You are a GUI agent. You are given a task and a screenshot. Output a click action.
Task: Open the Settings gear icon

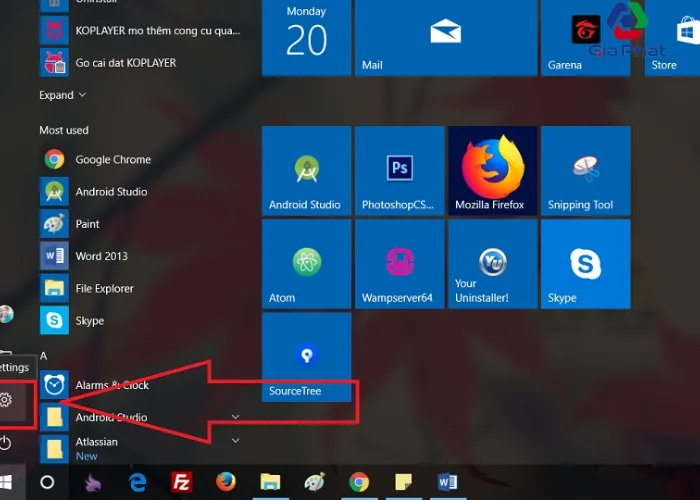pyautogui.click(x=6, y=400)
